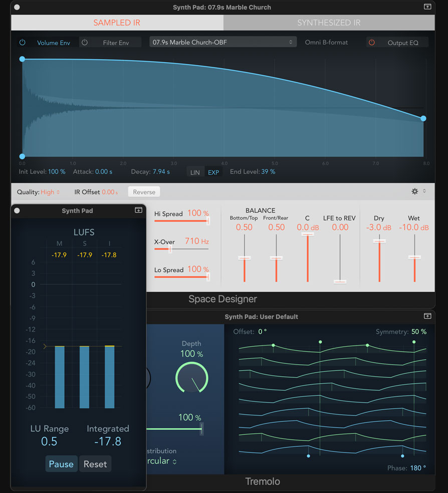Screen dimensions: 448x493
Task: Click the Front/Rear balance fader
Action: click(276, 258)
